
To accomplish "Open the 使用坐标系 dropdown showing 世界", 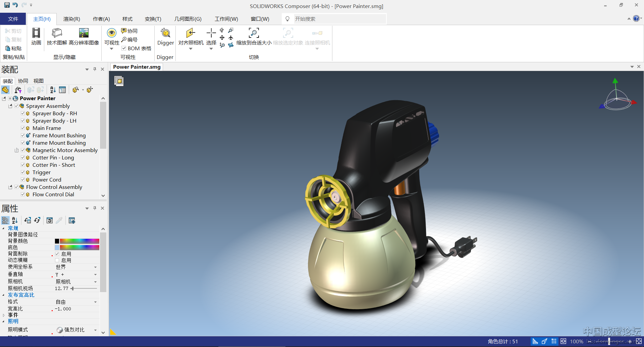I will point(95,267).
